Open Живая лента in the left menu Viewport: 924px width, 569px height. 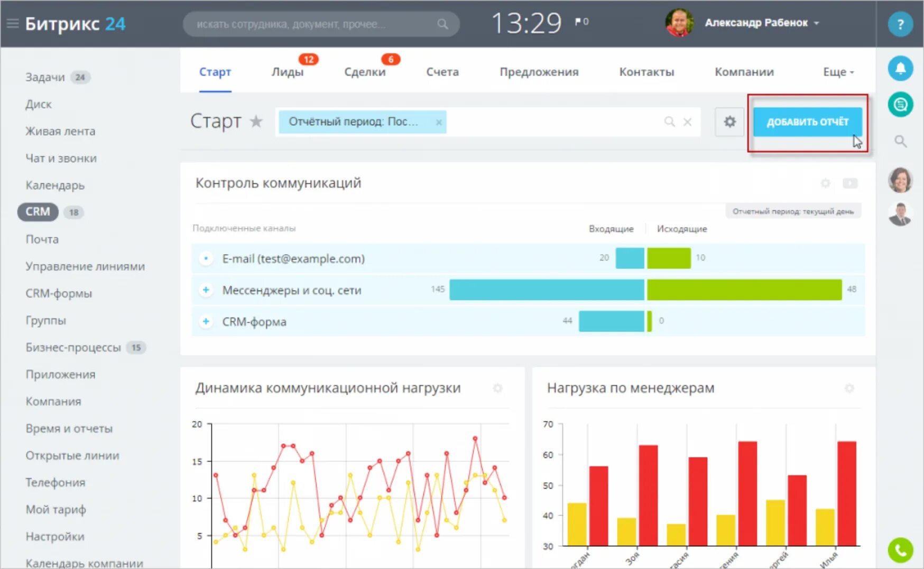pyautogui.click(x=60, y=131)
